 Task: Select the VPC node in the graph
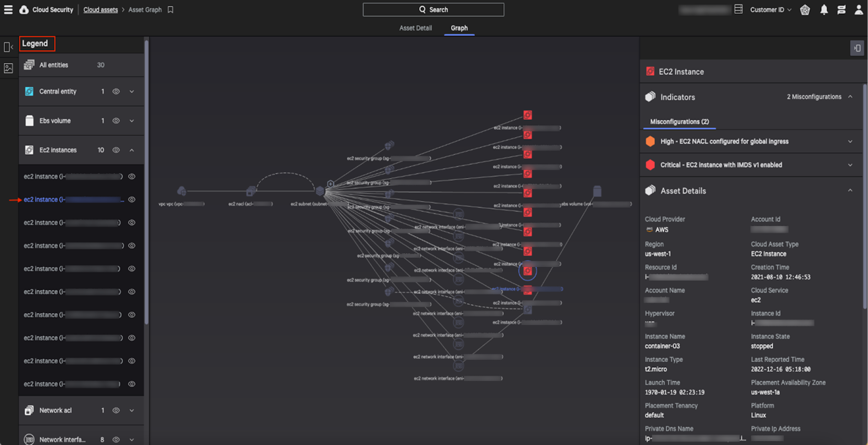(182, 191)
